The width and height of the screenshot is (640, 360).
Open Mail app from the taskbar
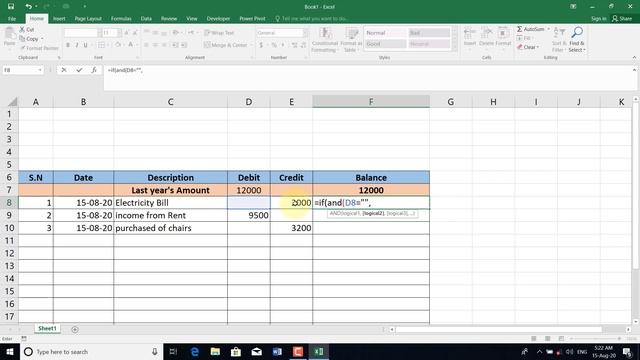pos(256,351)
